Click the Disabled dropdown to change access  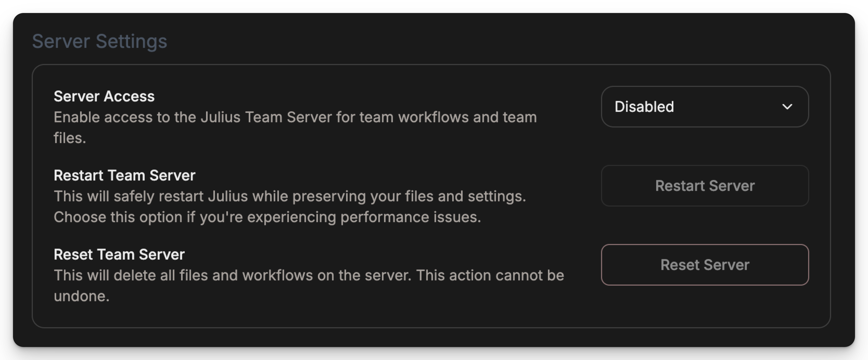704,107
